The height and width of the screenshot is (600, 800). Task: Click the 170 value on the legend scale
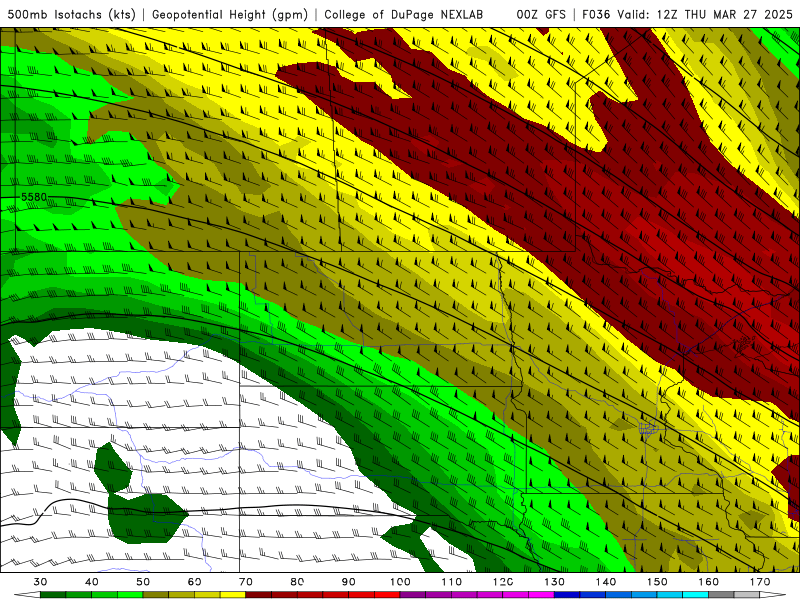pos(760,582)
